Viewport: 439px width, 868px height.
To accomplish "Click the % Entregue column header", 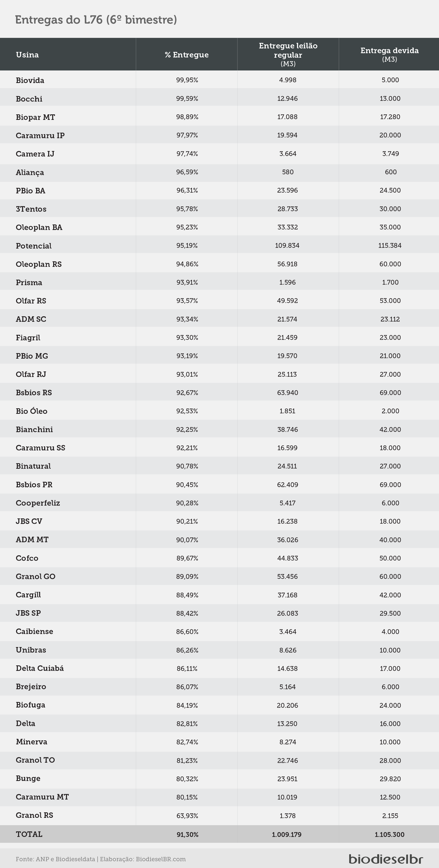I will coord(187,55).
